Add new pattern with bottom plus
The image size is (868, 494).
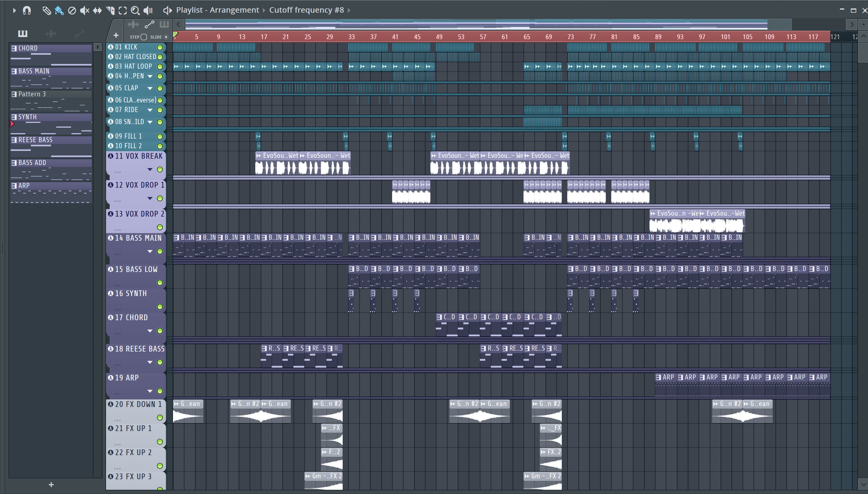click(51, 484)
